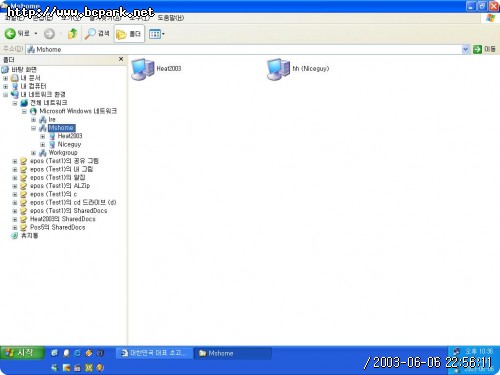Open epos (Test1)의 공유 그림 share

[64, 161]
